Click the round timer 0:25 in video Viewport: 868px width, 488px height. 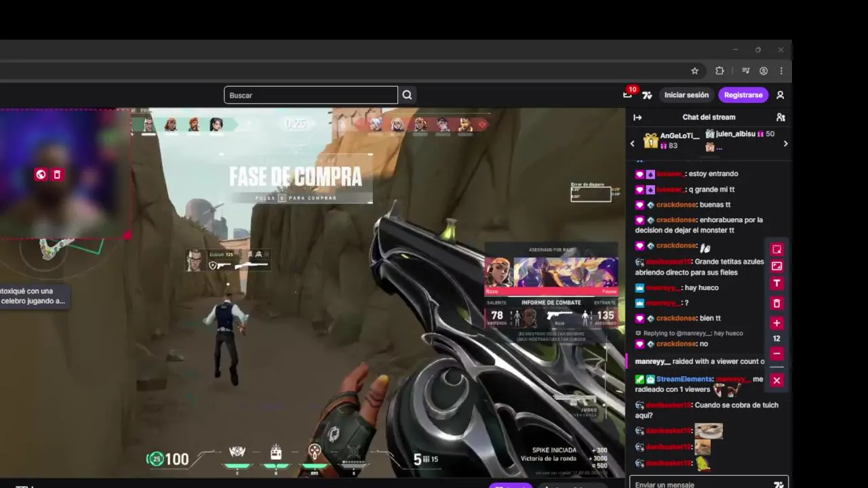pyautogui.click(x=296, y=124)
